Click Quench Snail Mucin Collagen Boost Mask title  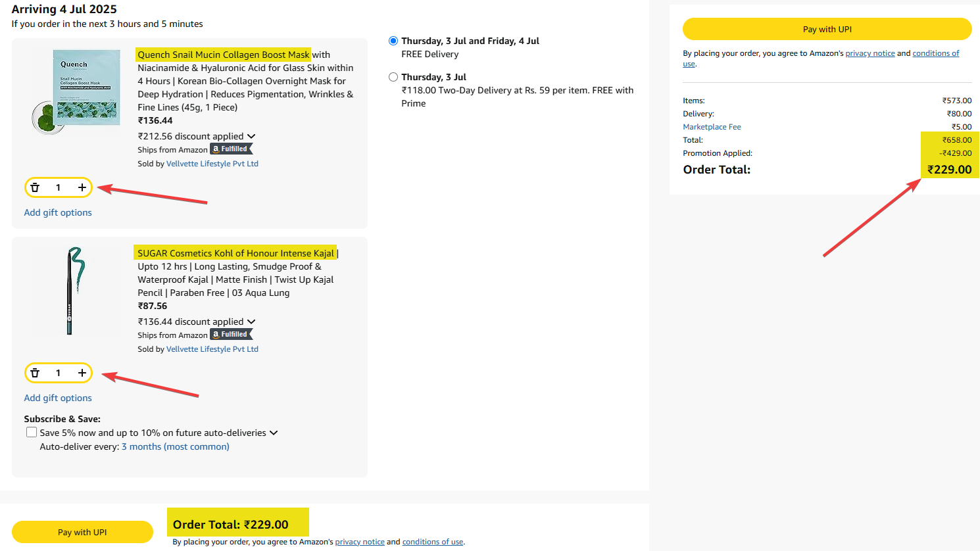click(224, 55)
